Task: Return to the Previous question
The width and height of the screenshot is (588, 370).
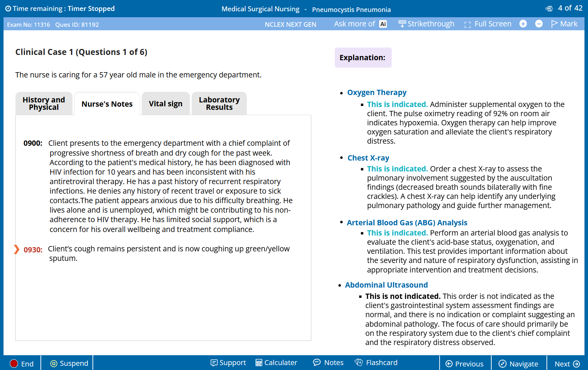Action: click(x=465, y=364)
